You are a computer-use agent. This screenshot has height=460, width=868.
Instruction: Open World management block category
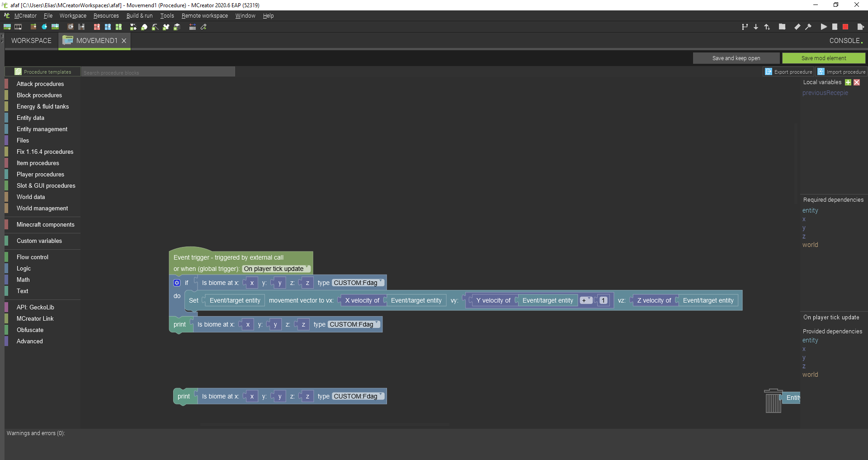42,208
